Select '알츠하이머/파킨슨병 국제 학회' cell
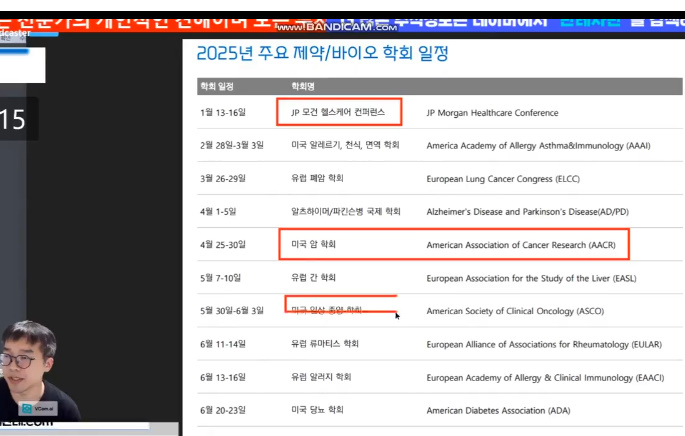This screenshot has height=436, width=685. [346, 211]
